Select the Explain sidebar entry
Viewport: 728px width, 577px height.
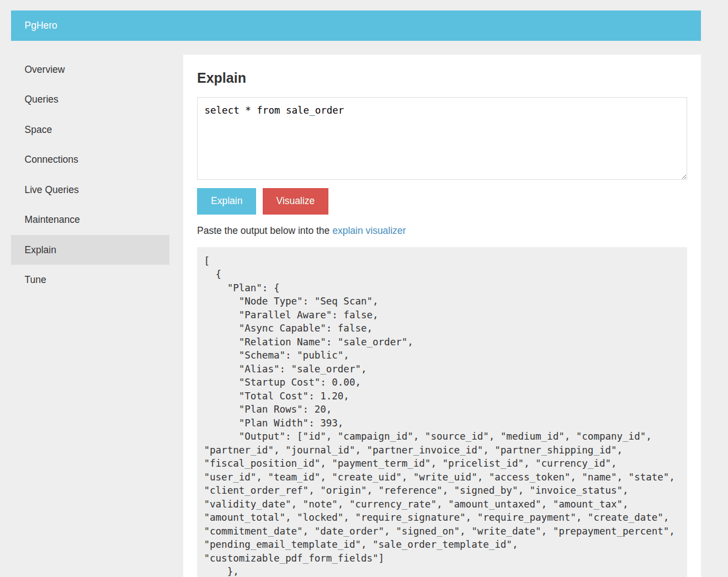pos(40,250)
